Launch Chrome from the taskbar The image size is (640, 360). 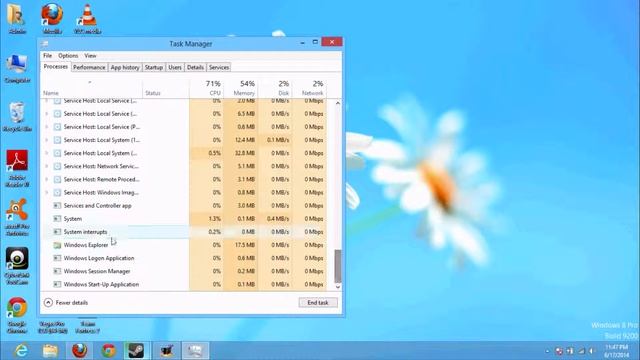(109, 351)
